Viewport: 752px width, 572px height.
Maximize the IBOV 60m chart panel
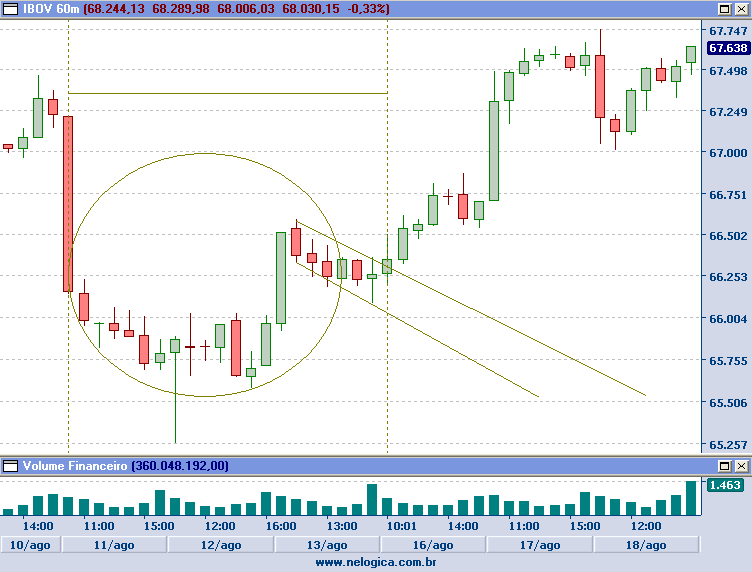click(x=724, y=8)
